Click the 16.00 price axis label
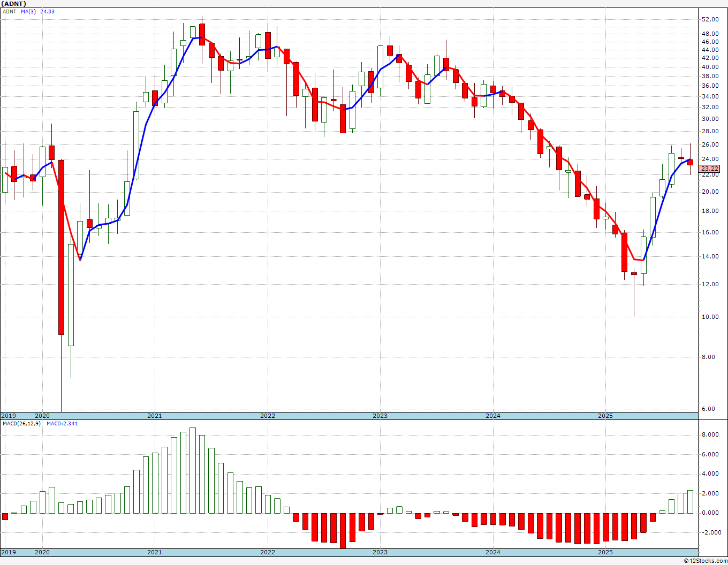728x565 pixels. point(710,232)
